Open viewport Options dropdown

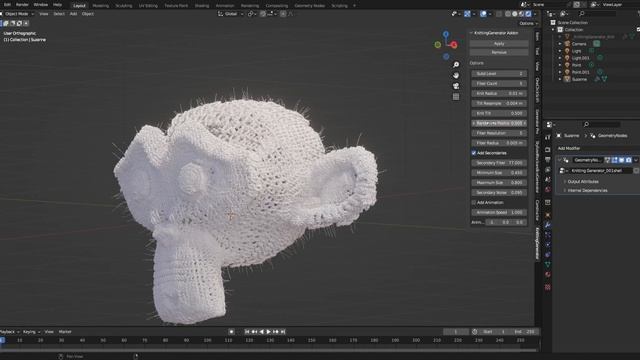pyautogui.click(x=528, y=23)
